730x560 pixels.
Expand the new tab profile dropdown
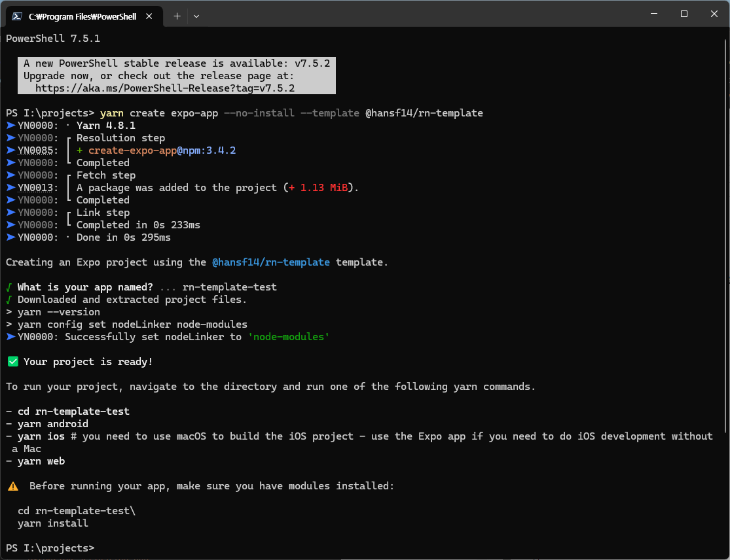196,16
